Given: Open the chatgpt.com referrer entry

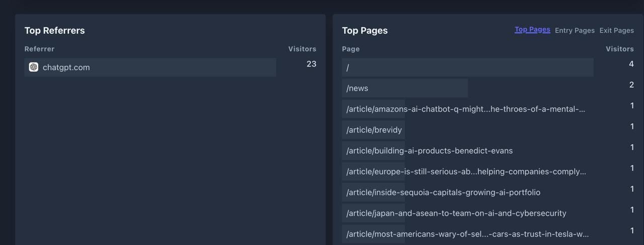Looking at the screenshot, I should pos(66,68).
